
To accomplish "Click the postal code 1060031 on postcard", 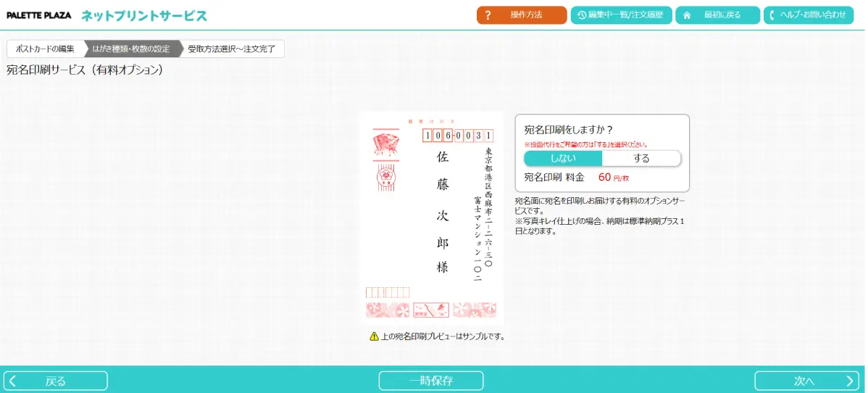I will pos(458,136).
